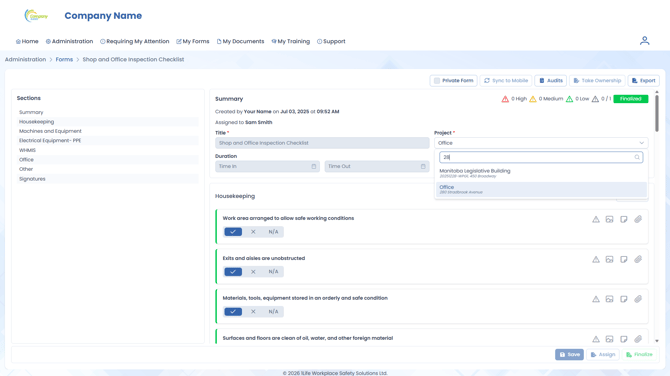Attach file to Exits and aisles row
The height and width of the screenshot is (376, 670).
638,259
